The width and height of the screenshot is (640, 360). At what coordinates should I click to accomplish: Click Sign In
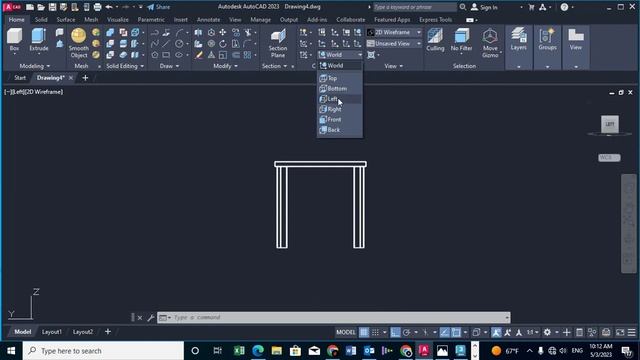click(x=484, y=7)
